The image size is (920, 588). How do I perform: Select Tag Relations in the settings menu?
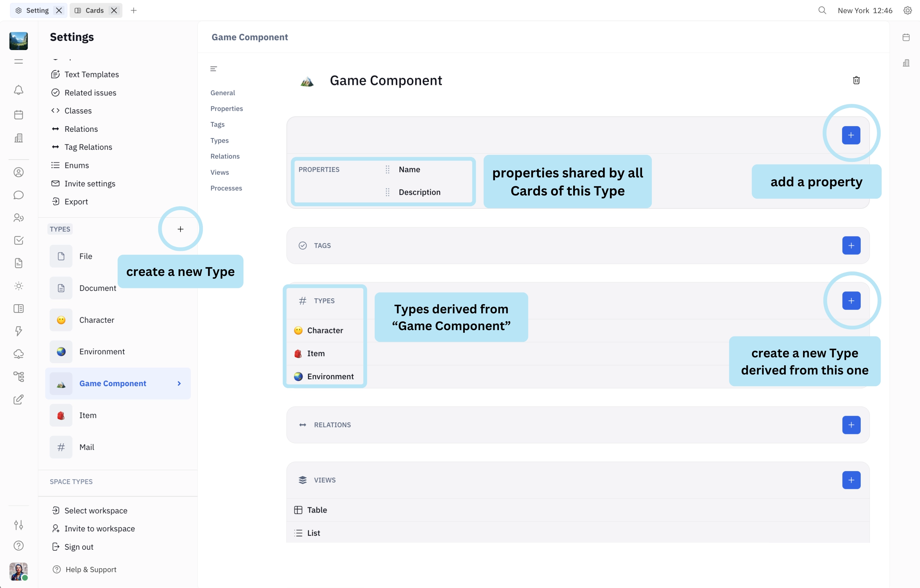point(88,147)
